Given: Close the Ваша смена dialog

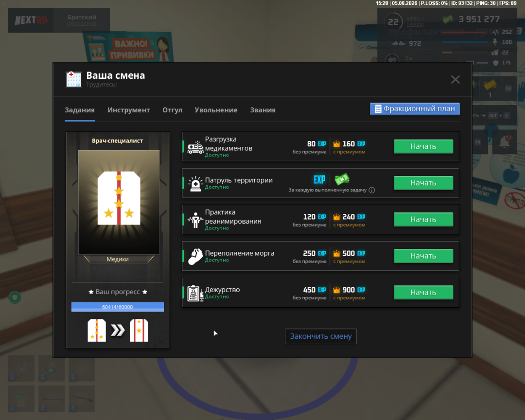Looking at the screenshot, I should point(455,79).
